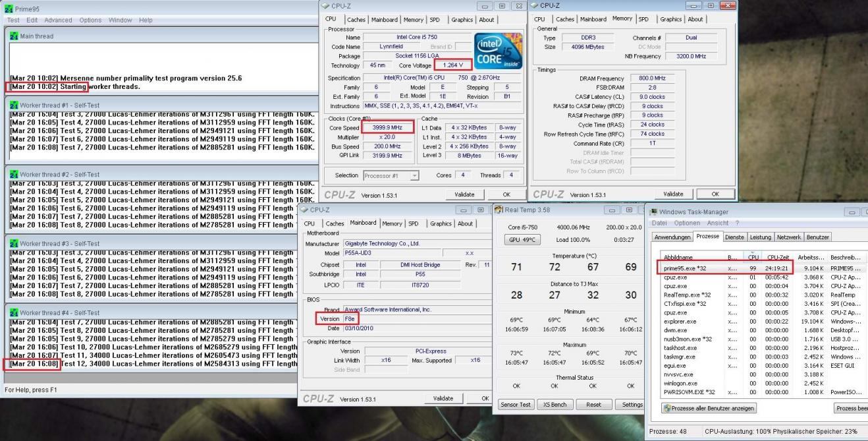Click the Core Voltage 1.264 V field
The image size is (868, 441).
tap(453, 65)
